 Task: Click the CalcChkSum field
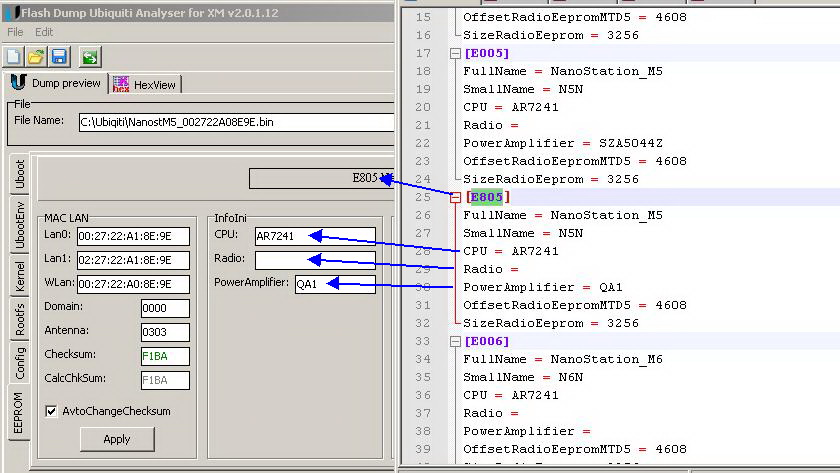165,380
